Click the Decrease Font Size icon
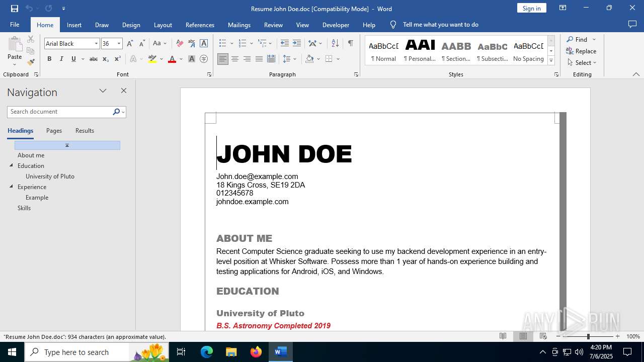The height and width of the screenshot is (362, 644). (142, 44)
